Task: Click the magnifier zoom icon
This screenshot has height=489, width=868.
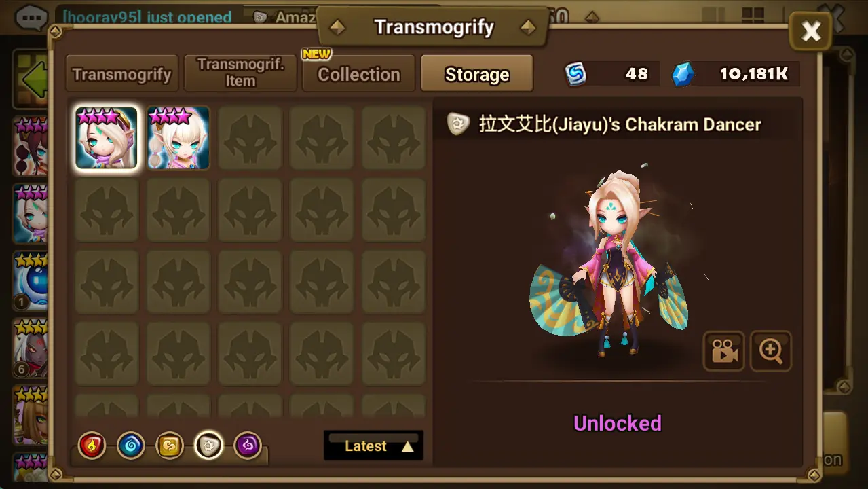Action: 771,351
